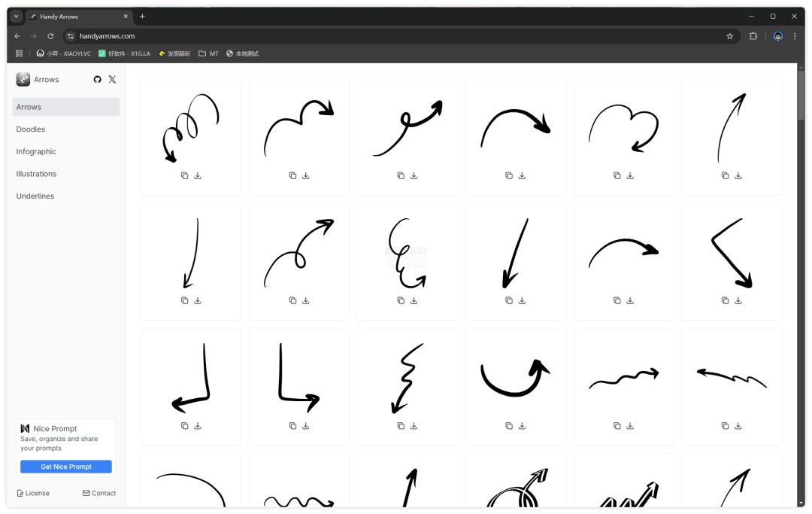The image size is (812, 514).
Task: Open the Chrome three-dot menu
Action: click(x=795, y=36)
